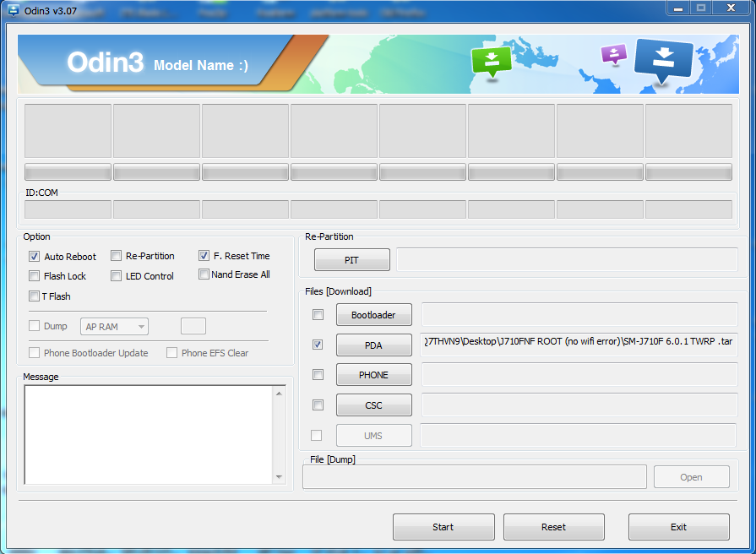Tick the PHONE file checkbox
This screenshot has width=756, height=554.
318,375
